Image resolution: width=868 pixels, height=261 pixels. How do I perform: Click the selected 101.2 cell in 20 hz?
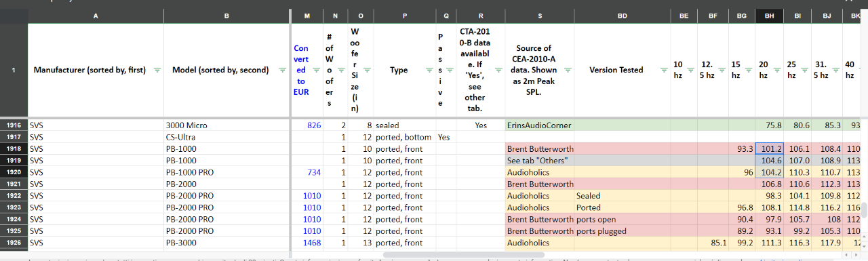[x=770, y=148]
